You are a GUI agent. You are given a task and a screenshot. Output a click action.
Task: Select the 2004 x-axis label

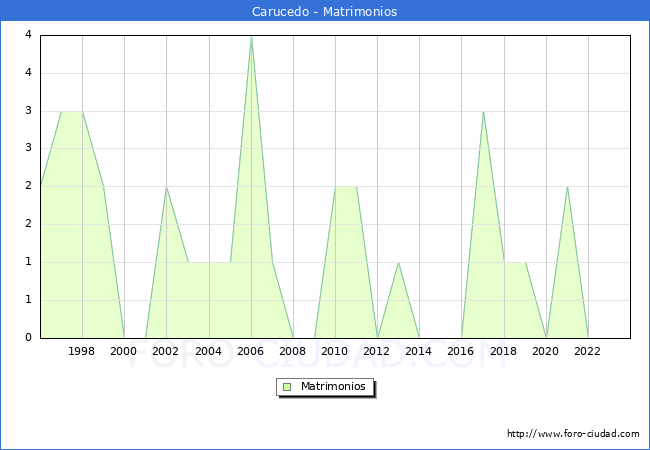(208, 351)
